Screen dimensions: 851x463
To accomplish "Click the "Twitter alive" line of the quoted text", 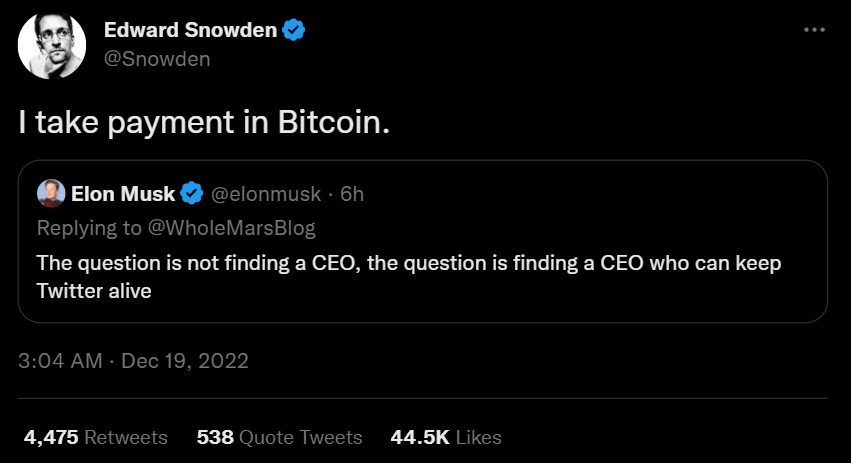I will coord(93,292).
